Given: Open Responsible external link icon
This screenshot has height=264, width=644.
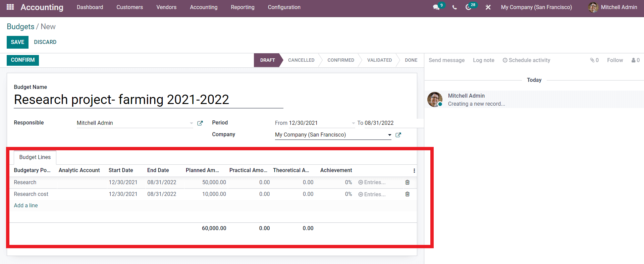Looking at the screenshot, I should point(200,123).
